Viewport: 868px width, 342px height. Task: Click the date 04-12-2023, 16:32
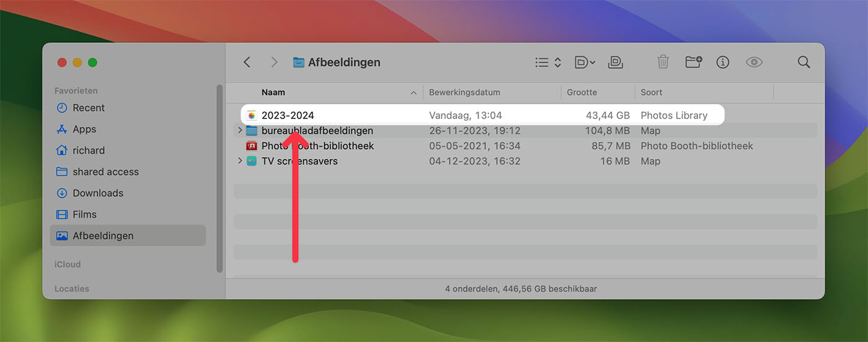(x=475, y=161)
